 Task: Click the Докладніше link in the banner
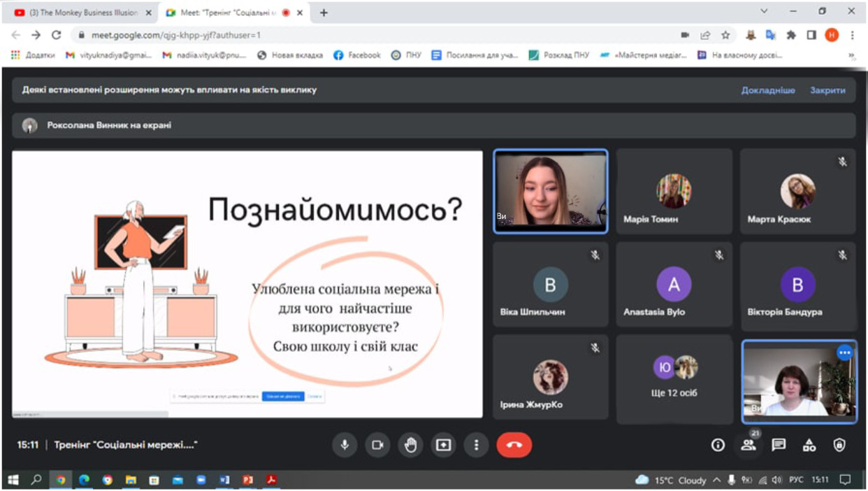pos(767,90)
